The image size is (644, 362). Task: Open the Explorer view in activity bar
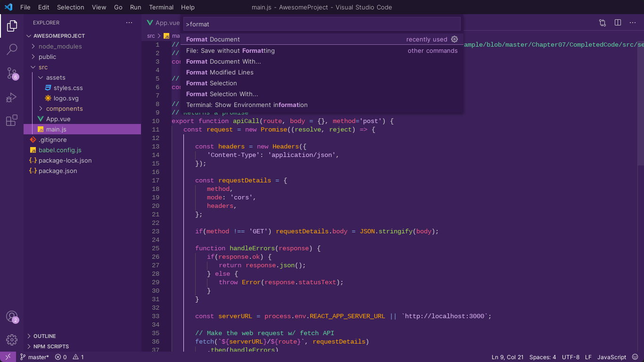coord(12,26)
